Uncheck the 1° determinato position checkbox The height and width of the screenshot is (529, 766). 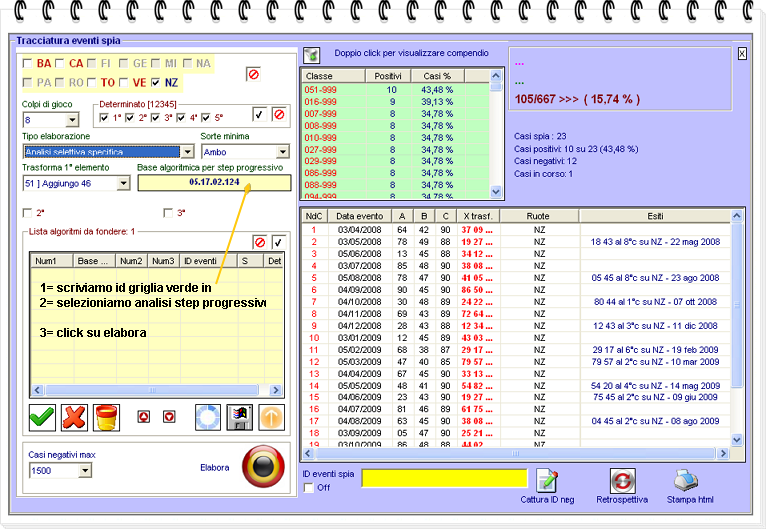[x=104, y=118]
